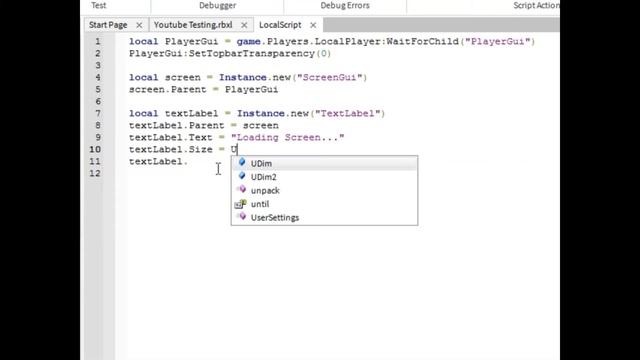Image resolution: width=640 pixels, height=360 pixels.
Task: Open the Debug Errors ribbon section
Action: (345, 5)
